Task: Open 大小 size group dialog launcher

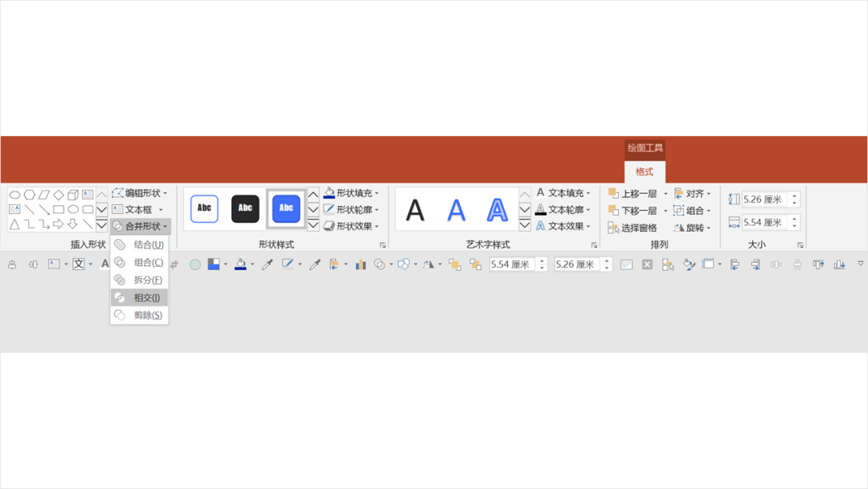Action: point(800,244)
